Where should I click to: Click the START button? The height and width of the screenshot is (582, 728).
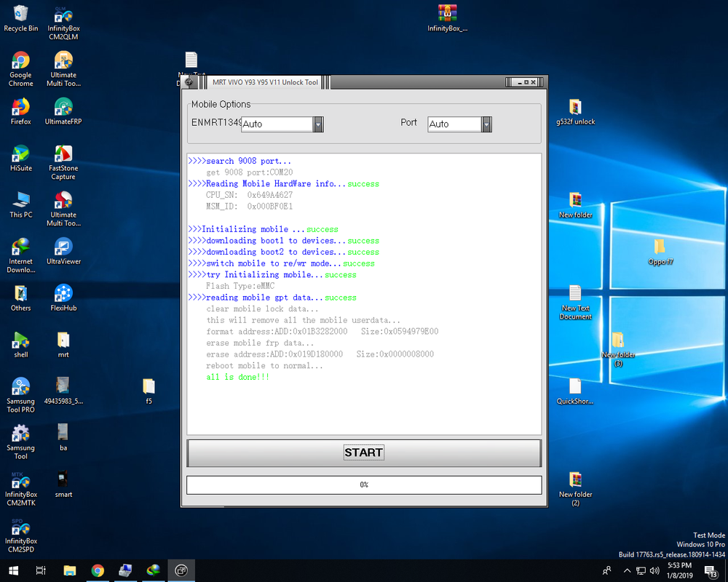coord(363,453)
